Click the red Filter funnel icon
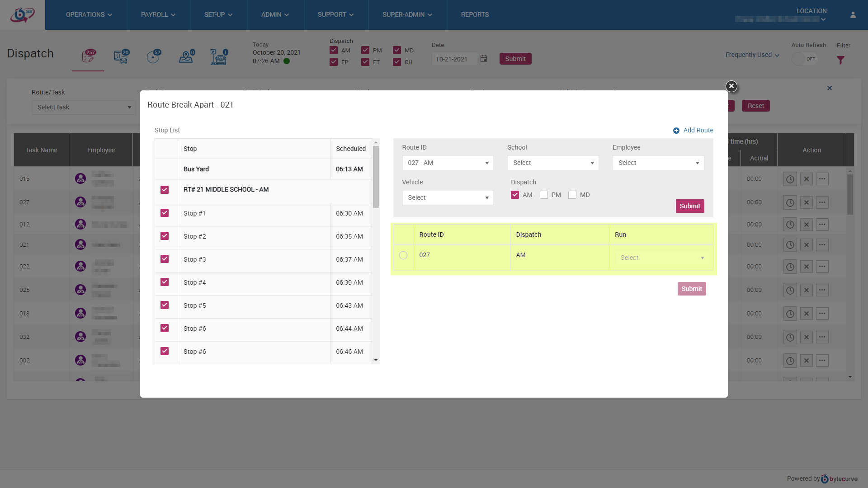Viewport: 868px width, 488px height. (840, 60)
